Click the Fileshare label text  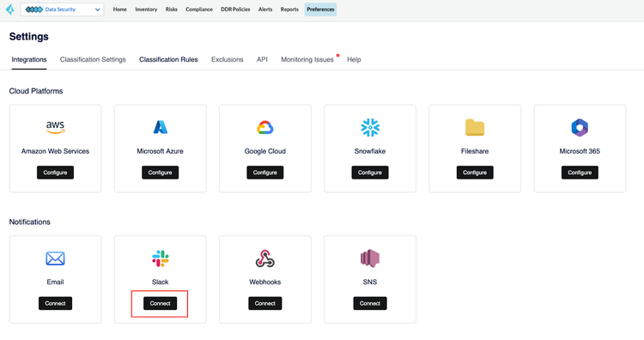[475, 151]
